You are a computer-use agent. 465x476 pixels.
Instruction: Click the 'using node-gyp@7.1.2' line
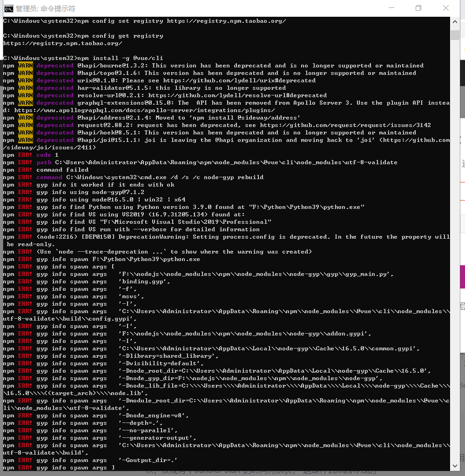coord(74,192)
